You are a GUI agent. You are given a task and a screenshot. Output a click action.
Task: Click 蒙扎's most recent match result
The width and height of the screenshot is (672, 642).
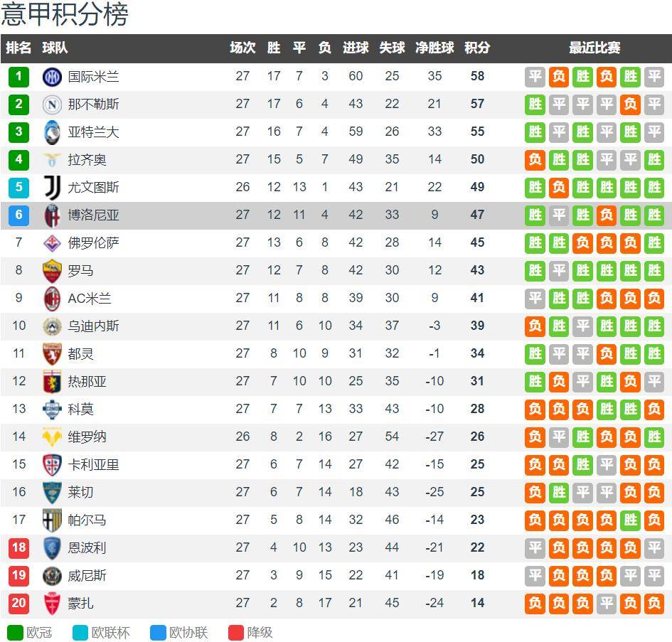(x=654, y=604)
